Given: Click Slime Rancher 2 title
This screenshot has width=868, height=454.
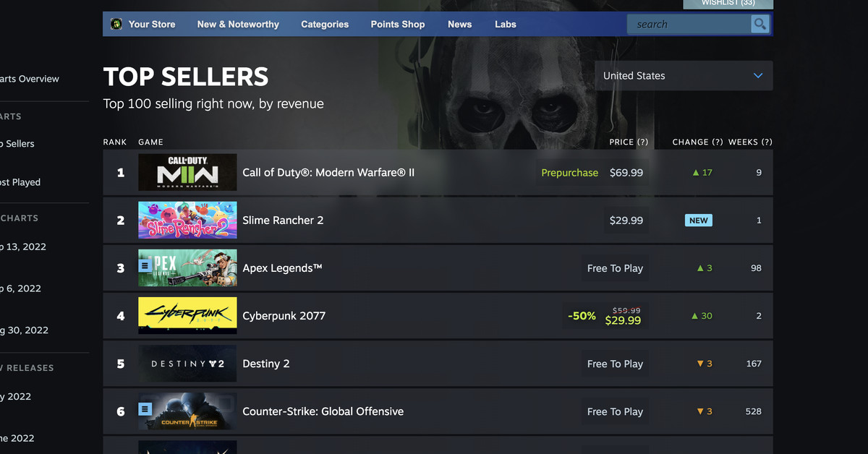Looking at the screenshot, I should point(283,220).
